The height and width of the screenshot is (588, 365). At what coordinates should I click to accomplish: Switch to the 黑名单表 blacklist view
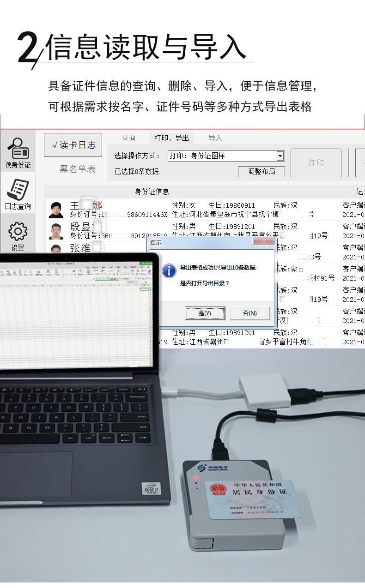click(x=77, y=169)
